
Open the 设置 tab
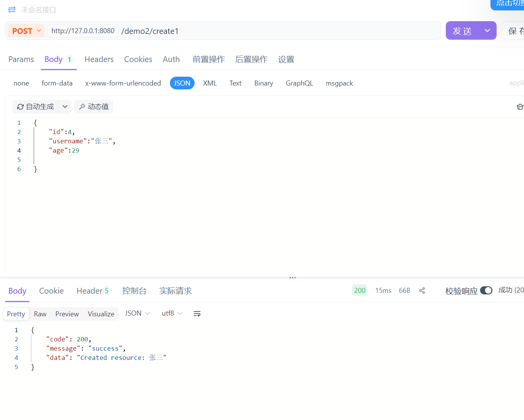coord(286,59)
